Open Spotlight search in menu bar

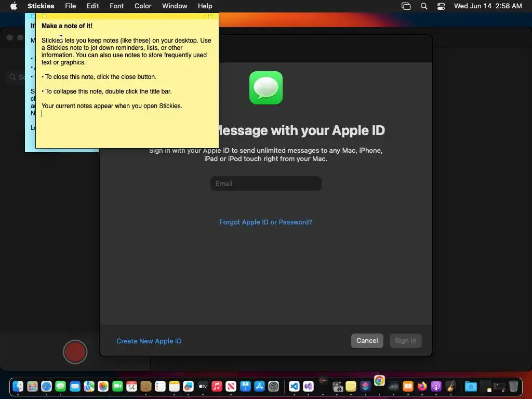click(x=424, y=6)
